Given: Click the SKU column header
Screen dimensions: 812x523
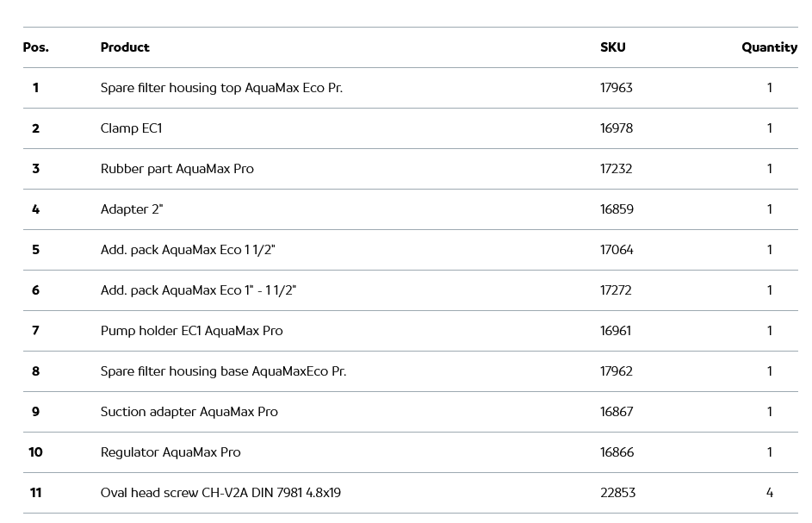Looking at the screenshot, I should pyautogui.click(x=612, y=47).
